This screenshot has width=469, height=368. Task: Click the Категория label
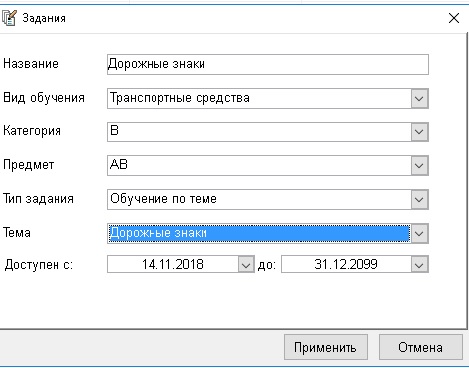32,131
